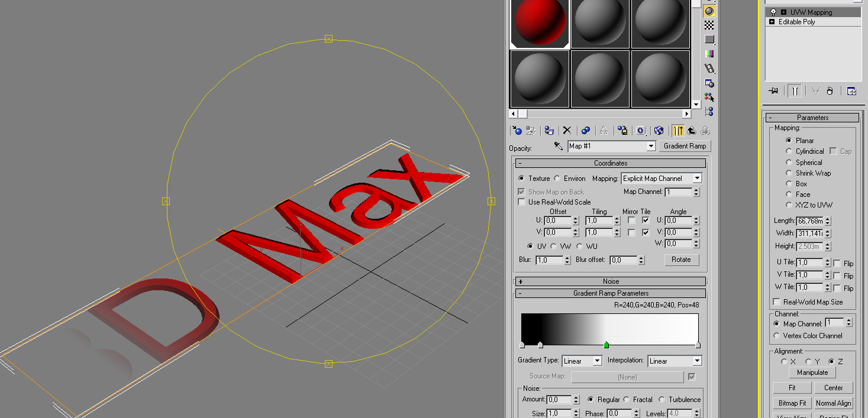Toggle the V Mirror checkbox
Image resolution: width=868 pixels, height=418 pixels.
click(x=631, y=233)
